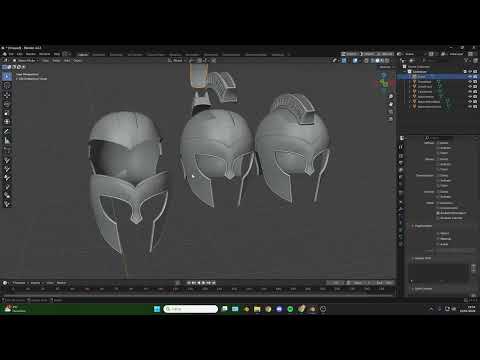Open the File menu

click(11, 54)
